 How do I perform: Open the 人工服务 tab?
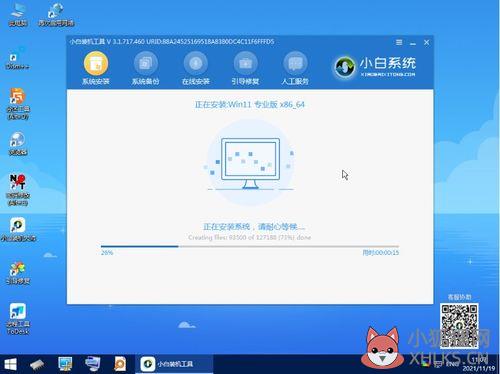[x=295, y=69]
